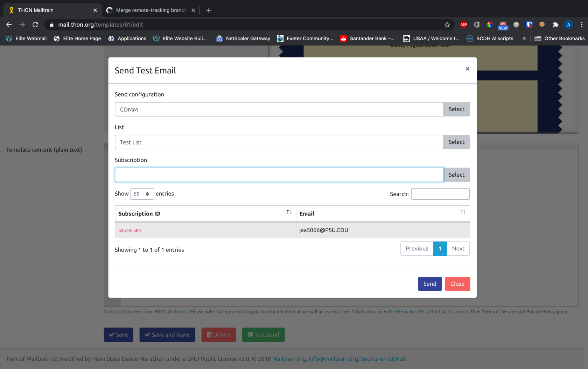Open the Other Bookmarks folder
This screenshot has height=369, width=588.
pos(559,38)
